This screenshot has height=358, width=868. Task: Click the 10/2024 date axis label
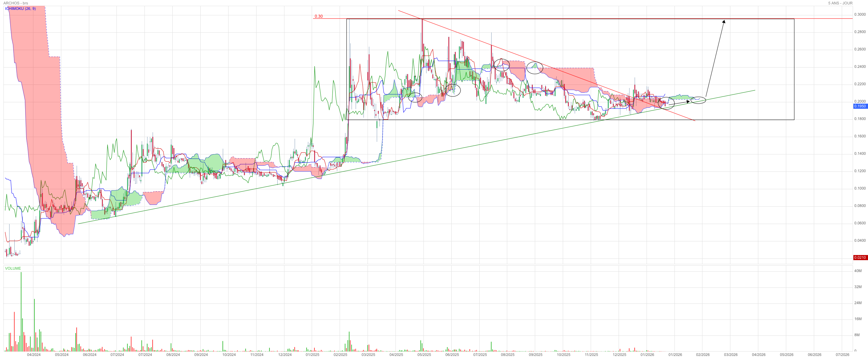pos(229,355)
